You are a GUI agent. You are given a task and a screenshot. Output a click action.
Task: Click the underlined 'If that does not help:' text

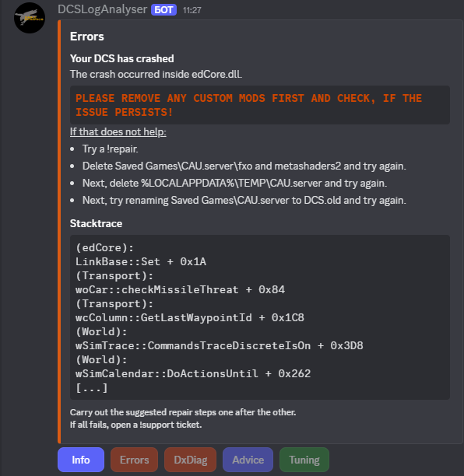click(x=118, y=131)
